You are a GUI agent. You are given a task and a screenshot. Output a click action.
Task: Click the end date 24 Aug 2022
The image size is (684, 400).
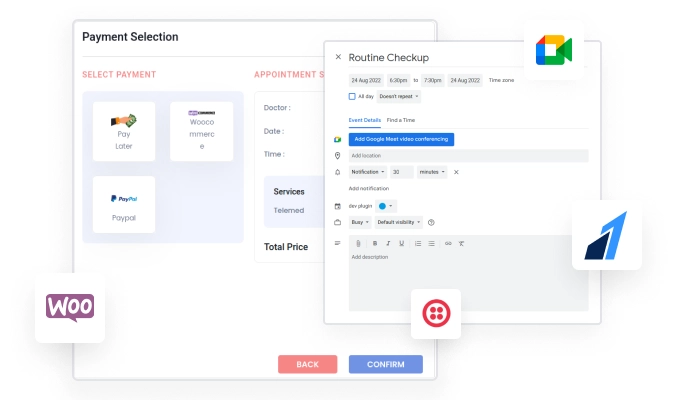coord(465,80)
